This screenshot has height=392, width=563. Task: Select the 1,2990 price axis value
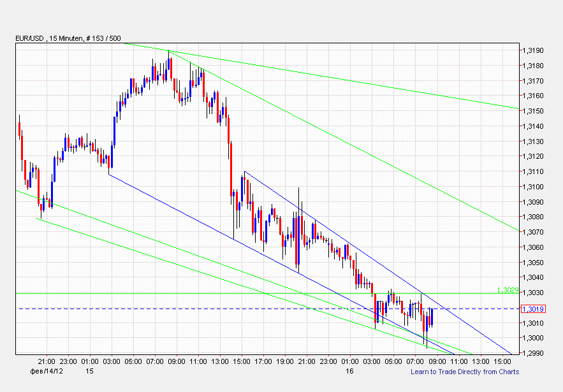coord(533,353)
